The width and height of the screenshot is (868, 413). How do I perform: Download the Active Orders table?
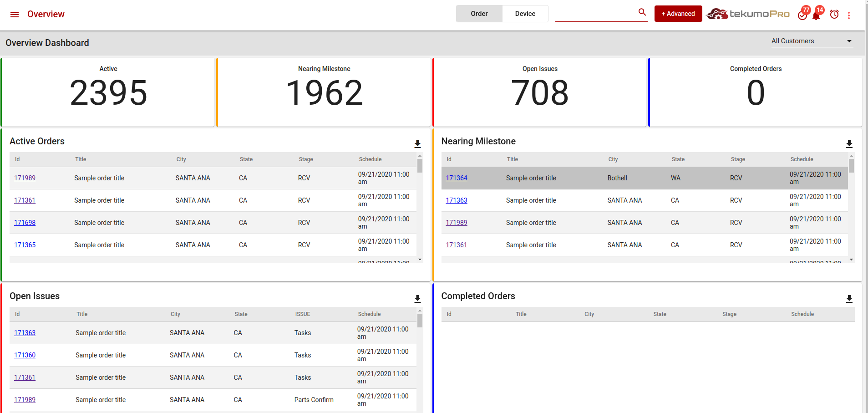click(x=417, y=144)
